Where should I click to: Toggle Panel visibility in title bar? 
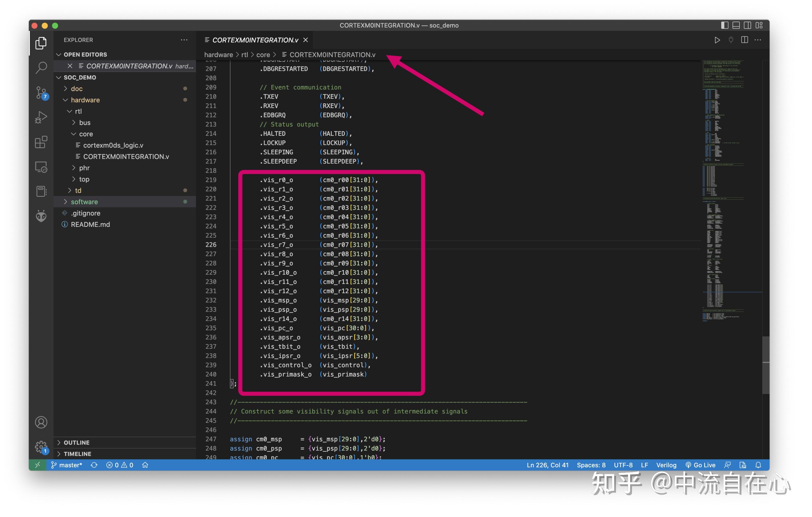coord(736,25)
